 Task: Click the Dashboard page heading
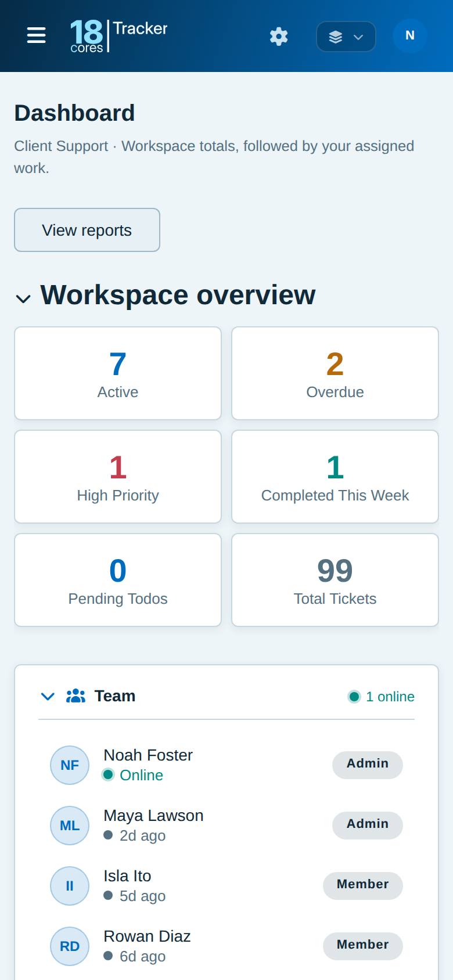74,113
